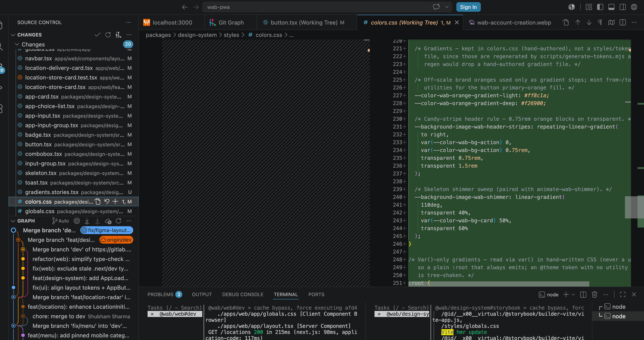
Task: Open navbar.tsx in the changes list
Action: [74, 58]
